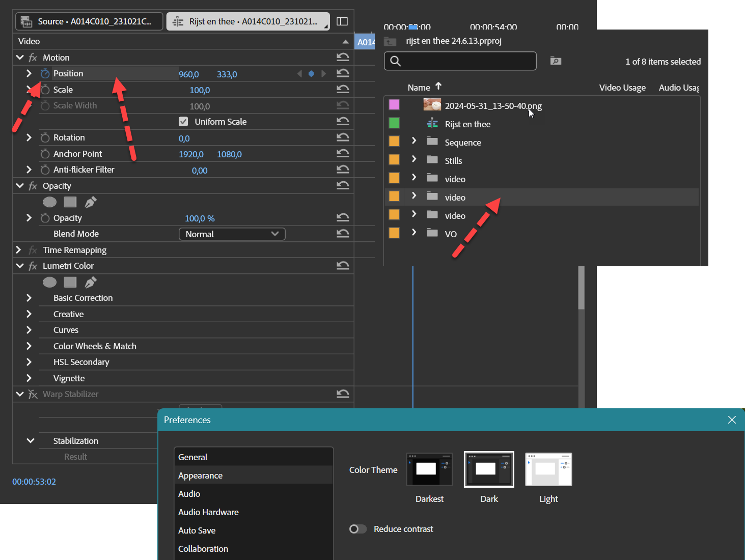Toggle the Position keyframe stopwatch
This screenshot has height=560, width=745.
(x=45, y=73)
